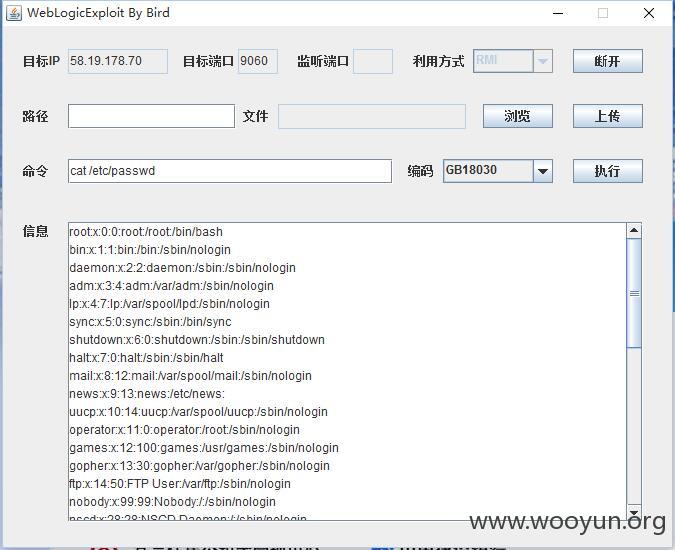Click the 断开 disconnect button

point(607,61)
